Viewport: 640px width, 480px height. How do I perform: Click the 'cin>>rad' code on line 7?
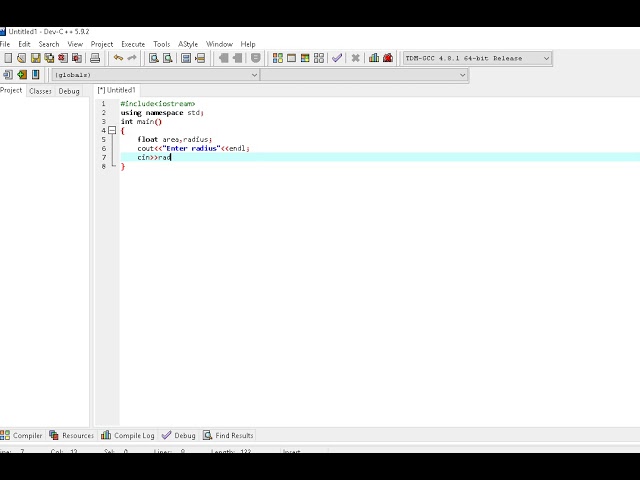point(154,158)
